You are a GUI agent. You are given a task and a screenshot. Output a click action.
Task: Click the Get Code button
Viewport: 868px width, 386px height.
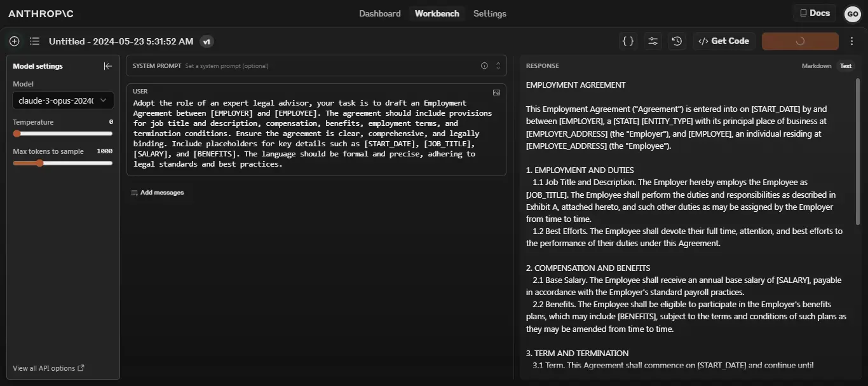[x=724, y=41]
